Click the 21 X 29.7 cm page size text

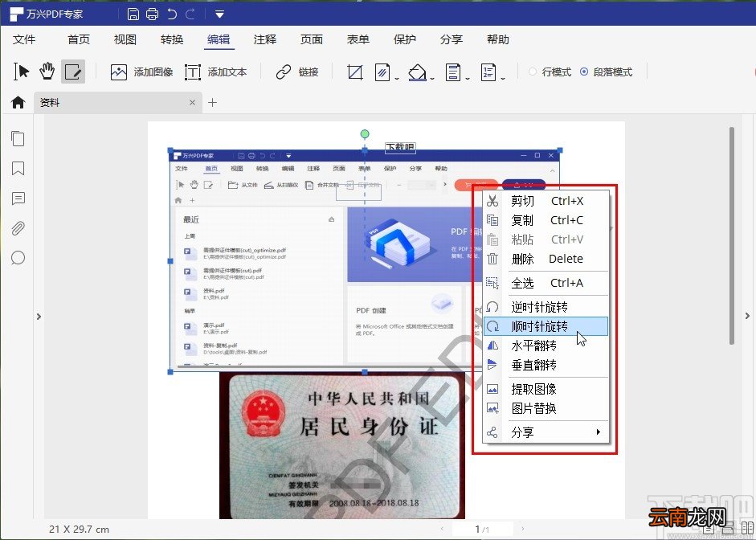(x=79, y=529)
